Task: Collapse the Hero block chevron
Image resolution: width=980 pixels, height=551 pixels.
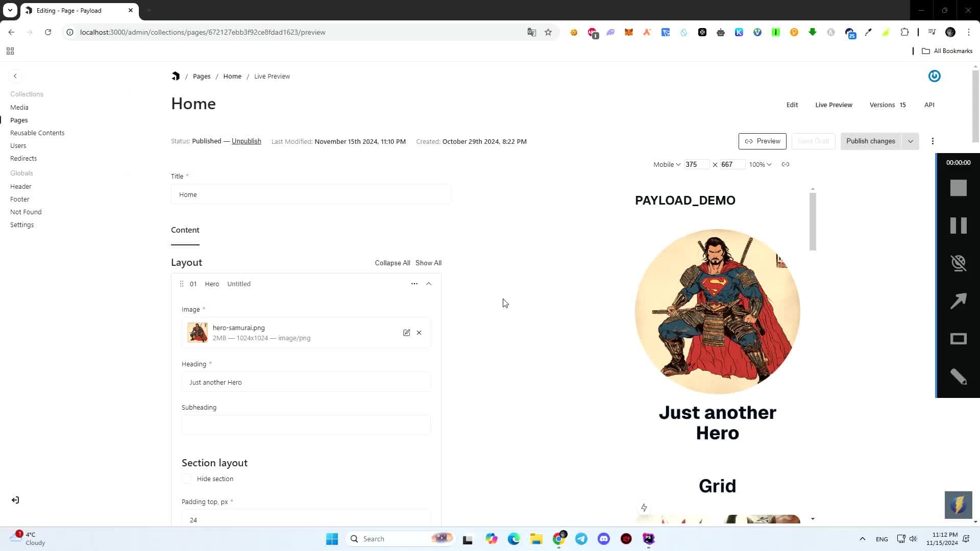Action: tap(429, 284)
